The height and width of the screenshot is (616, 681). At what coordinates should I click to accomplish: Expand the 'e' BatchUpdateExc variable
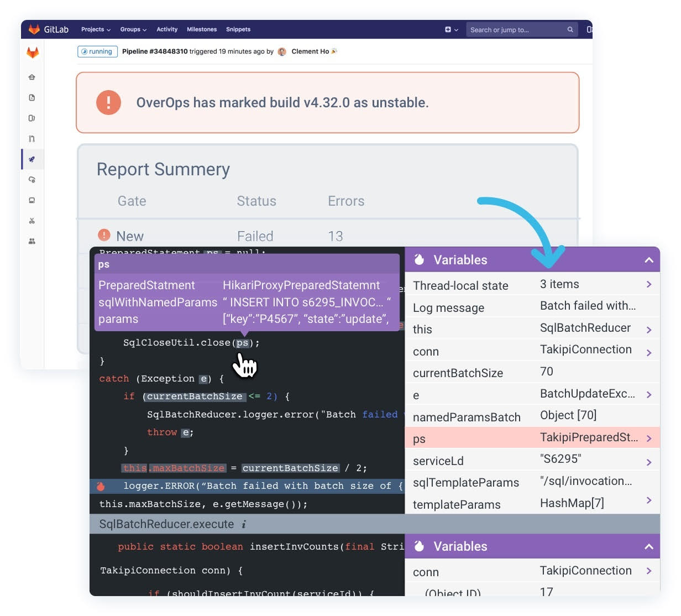(649, 395)
